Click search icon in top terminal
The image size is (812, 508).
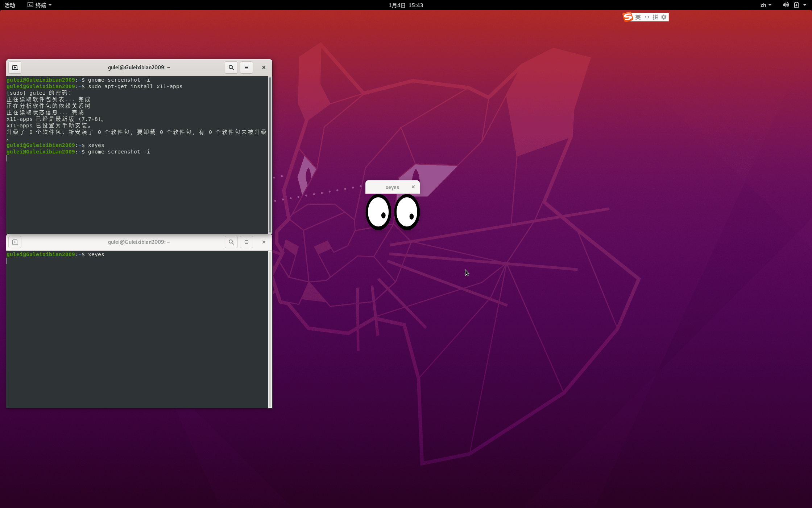coord(231,67)
